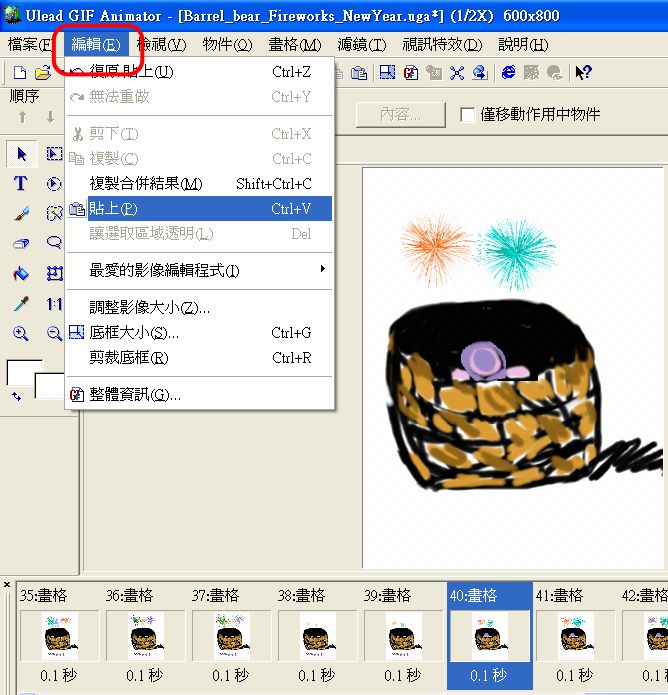
Task: Open the 物件 menu
Action: (x=227, y=44)
